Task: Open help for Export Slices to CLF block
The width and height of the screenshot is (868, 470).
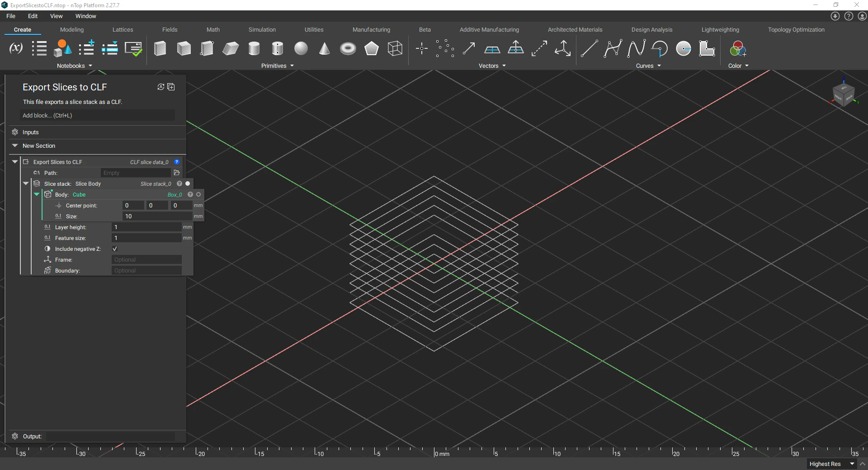Action: 176,162
